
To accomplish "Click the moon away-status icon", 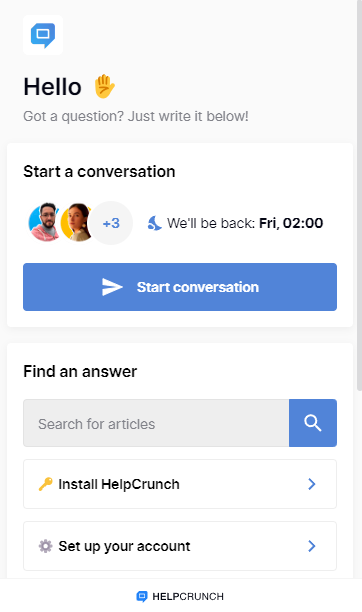I will point(155,223).
